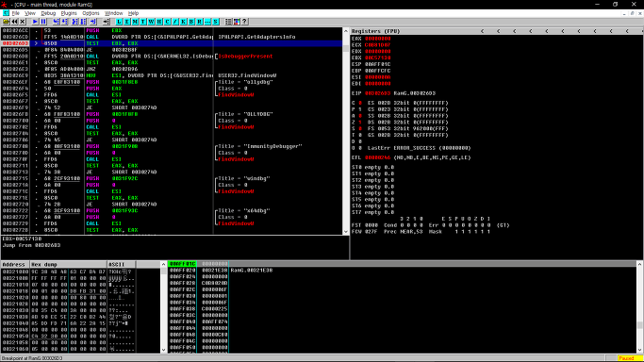The image size is (644, 362).
Task: Select the EFL flags register line
Action: tap(411, 157)
